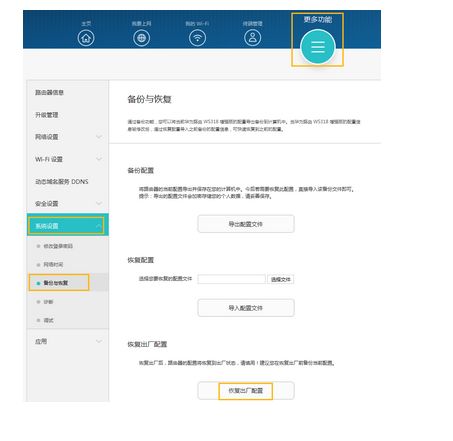The width and height of the screenshot is (453, 441).
Task: Expand the 安全设置 section chevron
Action: (99, 203)
